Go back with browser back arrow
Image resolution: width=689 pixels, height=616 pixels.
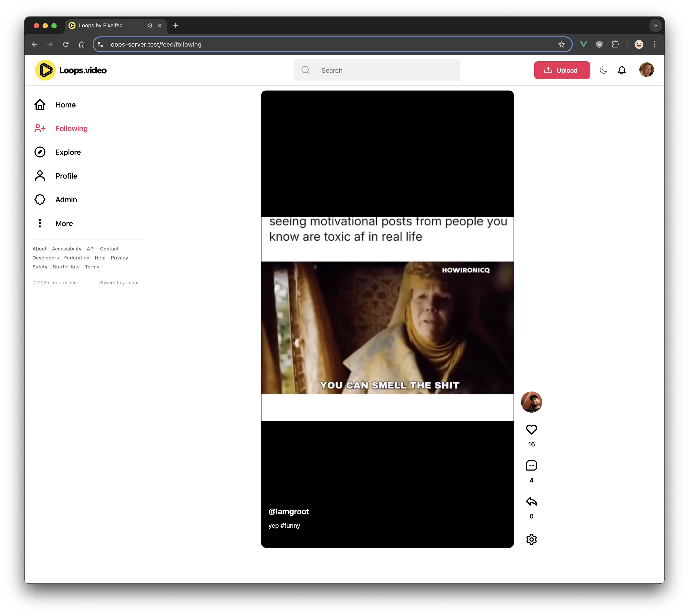tap(35, 44)
